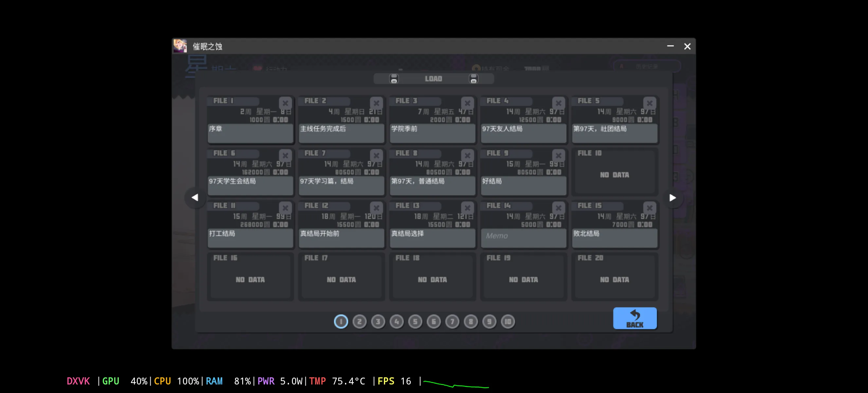This screenshot has height=393, width=868.
Task: Click left save icon beside LOAD
Action: pos(393,79)
